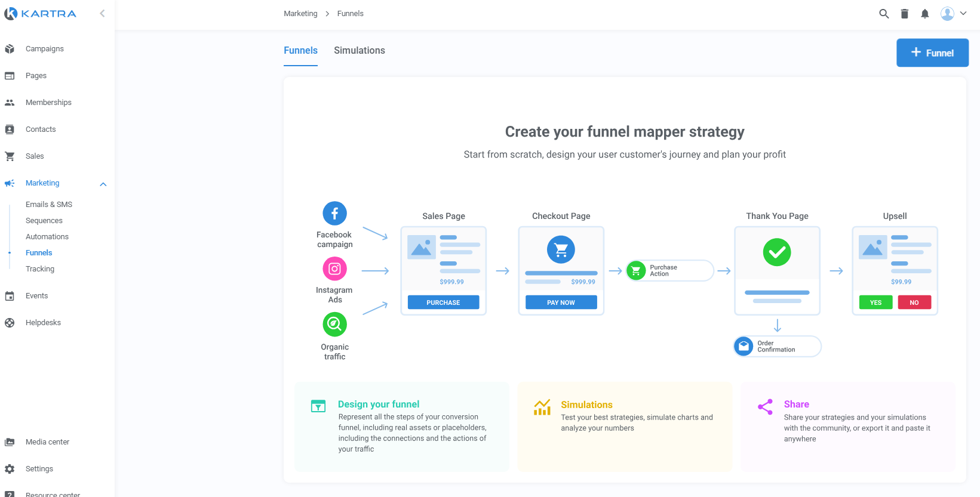This screenshot has width=980, height=497.
Task: Click the search magnifier icon
Action: (884, 14)
